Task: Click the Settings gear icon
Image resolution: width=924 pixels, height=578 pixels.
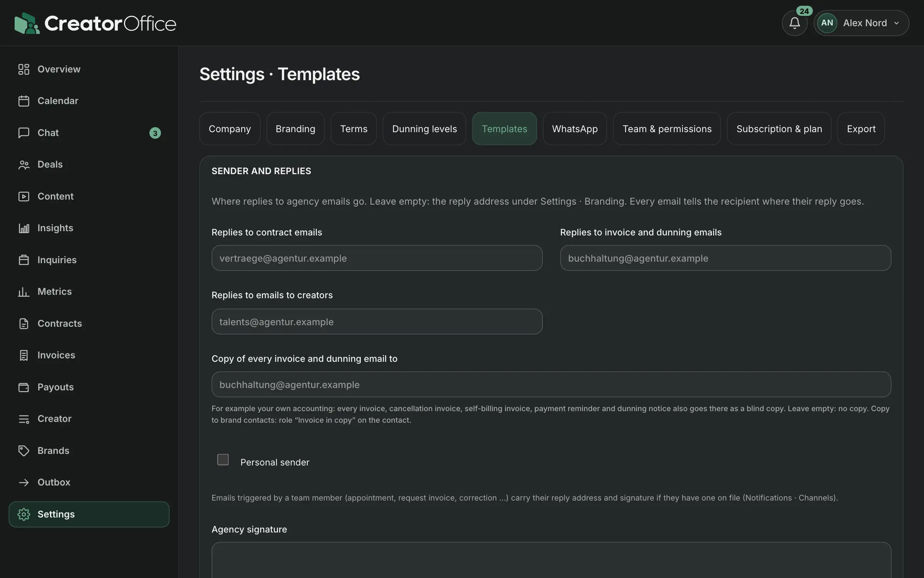Action: pyautogui.click(x=24, y=514)
